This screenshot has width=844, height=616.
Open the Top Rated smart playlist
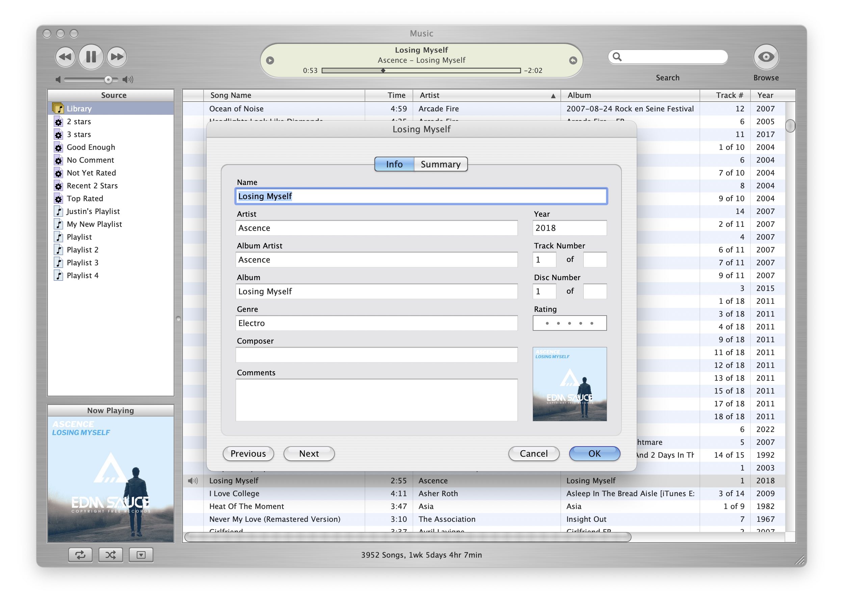click(85, 199)
